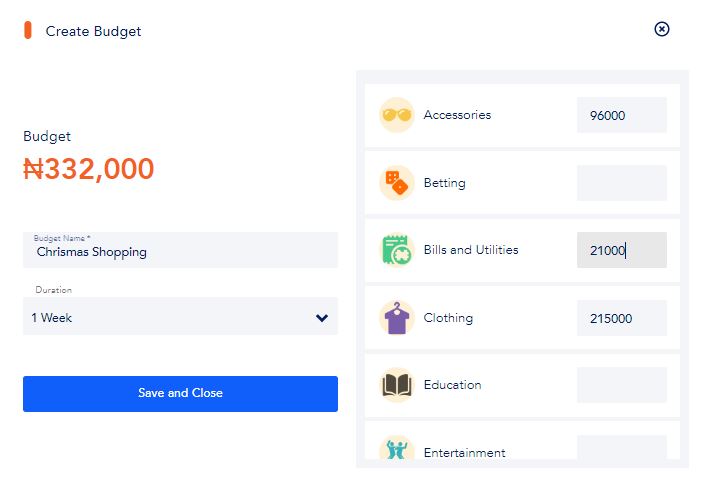Click the ₦332,000 budget total
Screen dimensions: 707x480
click(x=89, y=169)
